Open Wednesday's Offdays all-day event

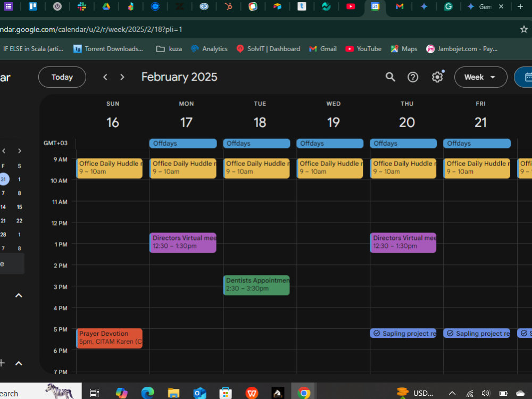tap(330, 144)
